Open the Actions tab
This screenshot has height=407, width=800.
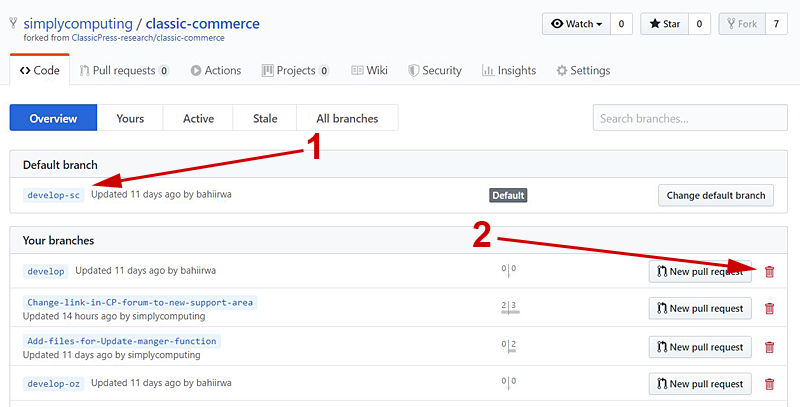216,70
